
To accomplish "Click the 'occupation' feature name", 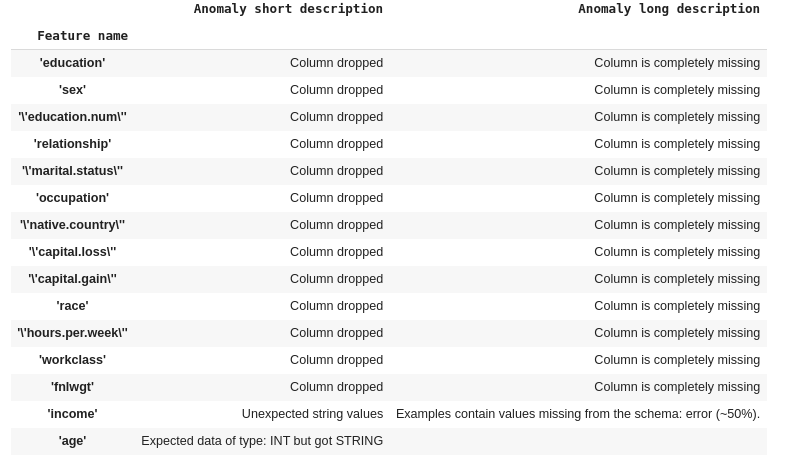I will click(x=72, y=198).
